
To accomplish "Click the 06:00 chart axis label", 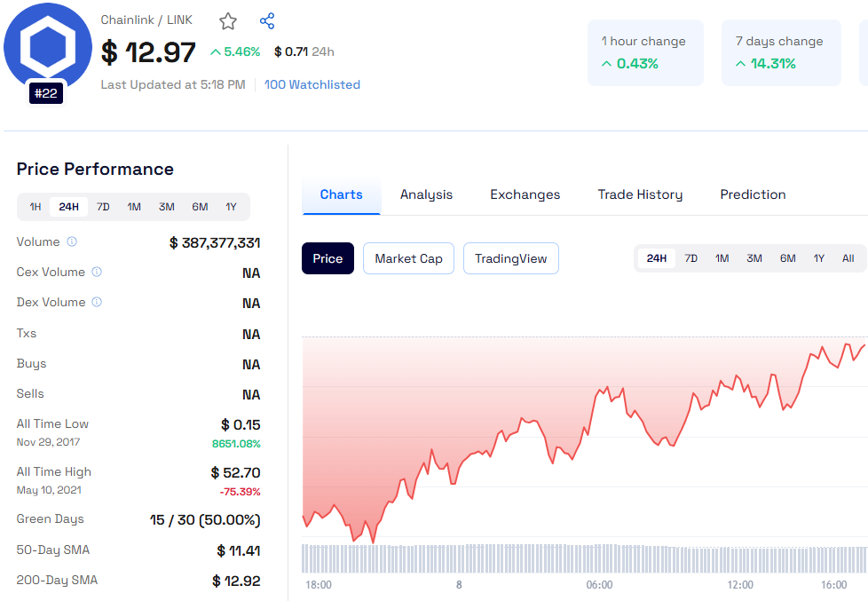I will (x=599, y=585).
